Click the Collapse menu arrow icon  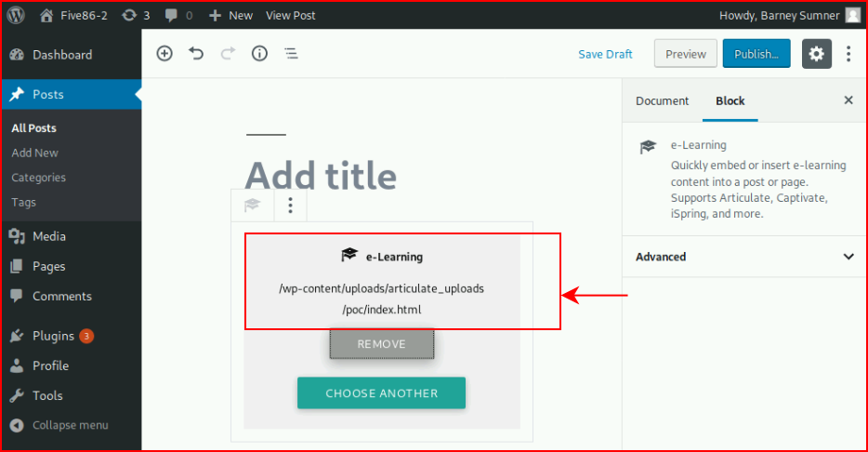pyautogui.click(x=17, y=425)
